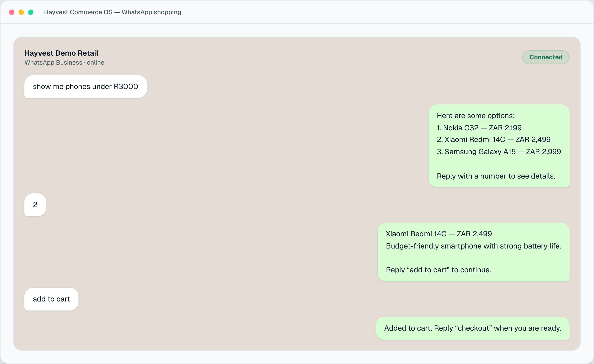Click the 'Nokia C32 — ZAR 2,199' option

pos(479,128)
